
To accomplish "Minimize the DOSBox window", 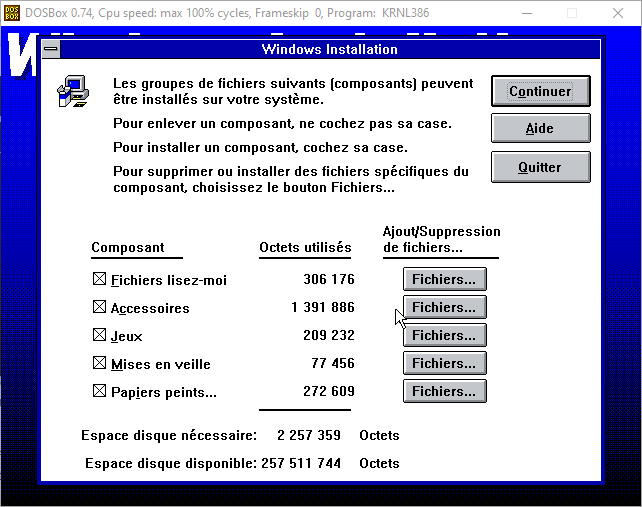I will (527, 13).
